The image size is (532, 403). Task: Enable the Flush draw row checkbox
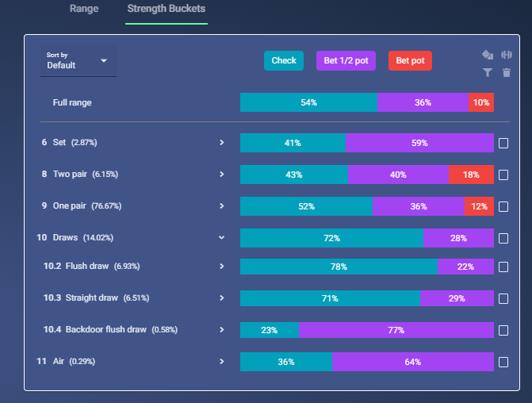coord(503,267)
